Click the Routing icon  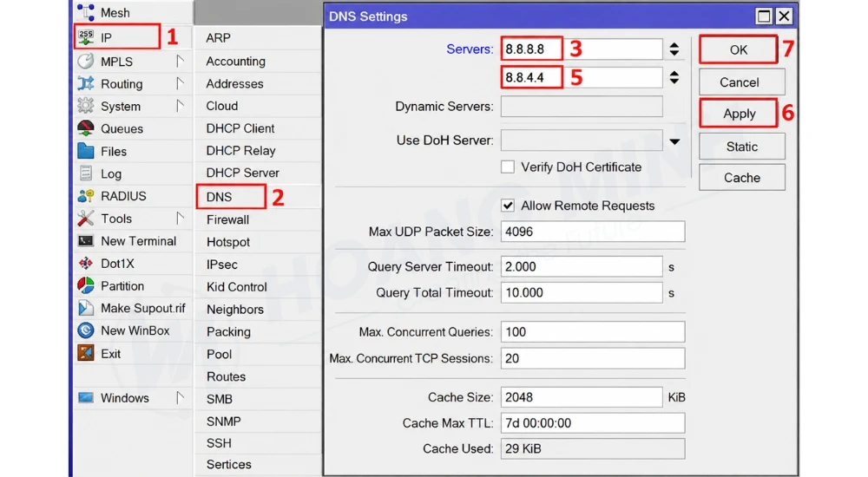(x=86, y=83)
